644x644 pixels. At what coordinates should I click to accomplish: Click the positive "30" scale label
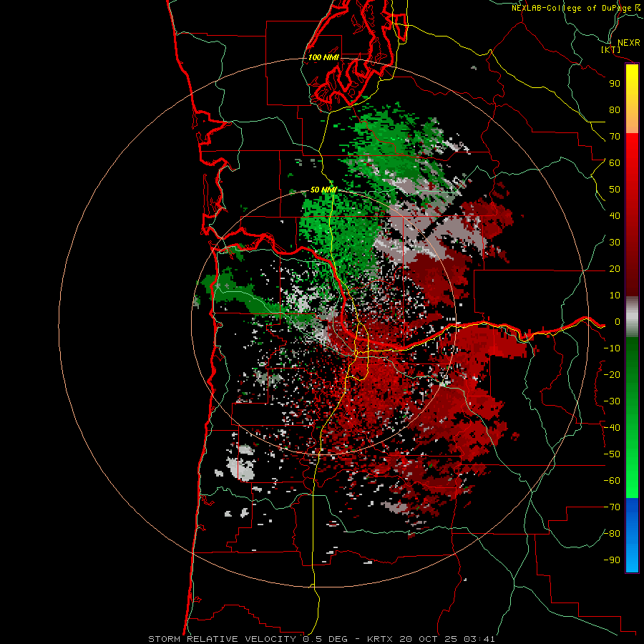point(615,243)
